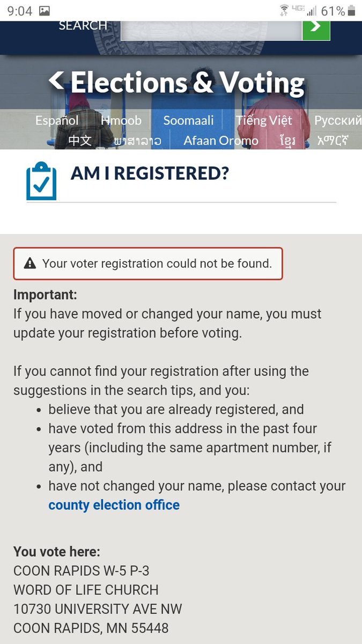Choose the 中文 language option

point(80,141)
